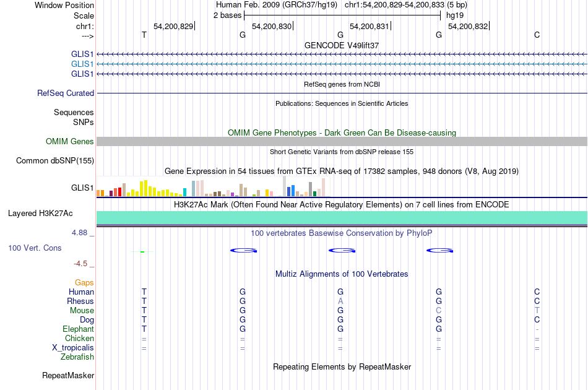Image resolution: width=588 pixels, height=390 pixels.
Task: Click the 54,200,832 position marker
Action: pos(469,26)
